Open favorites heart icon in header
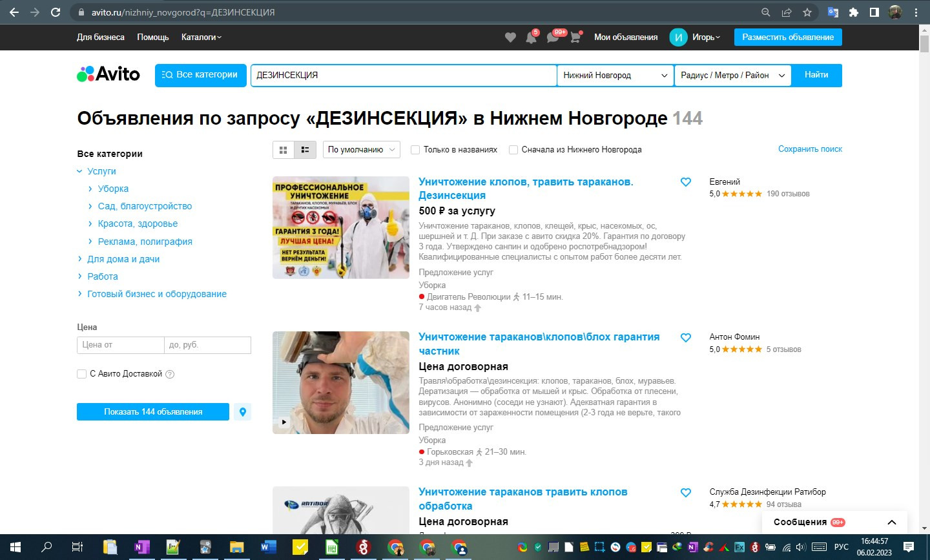Viewport: 930px width, 560px height. pos(510,37)
